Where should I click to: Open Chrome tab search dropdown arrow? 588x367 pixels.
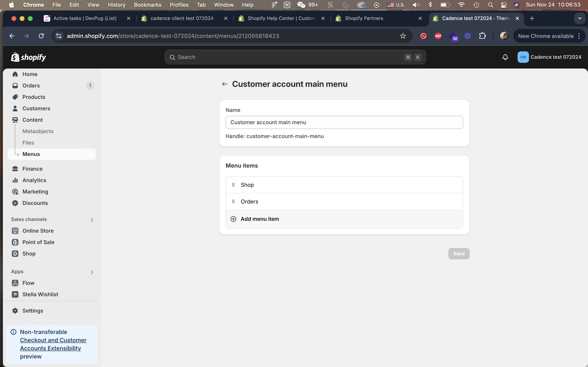pyautogui.click(x=579, y=18)
